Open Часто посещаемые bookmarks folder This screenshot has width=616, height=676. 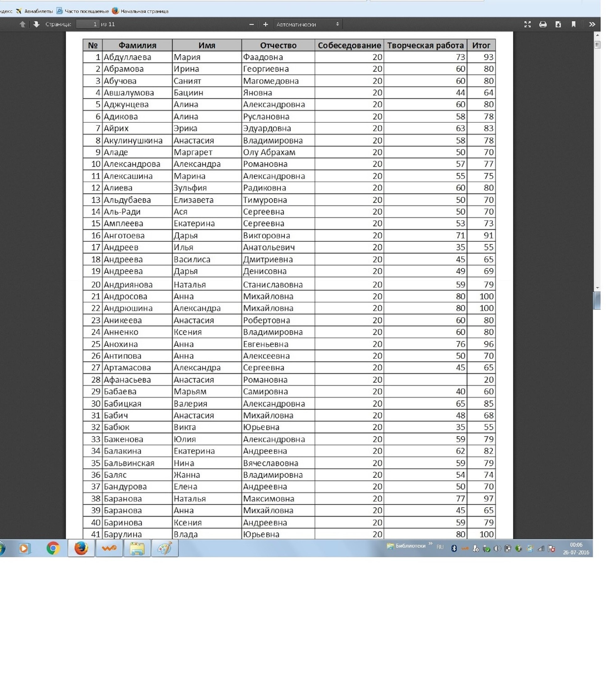pos(83,11)
